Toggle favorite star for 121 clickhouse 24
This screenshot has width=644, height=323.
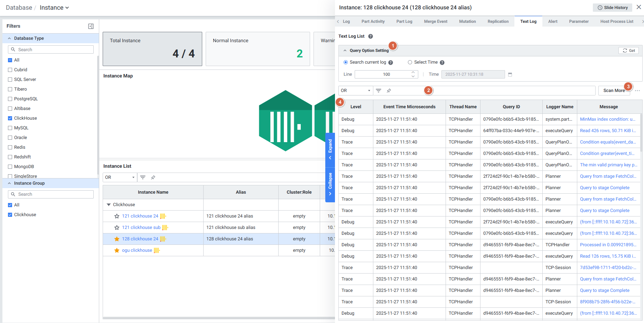[117, 216]
